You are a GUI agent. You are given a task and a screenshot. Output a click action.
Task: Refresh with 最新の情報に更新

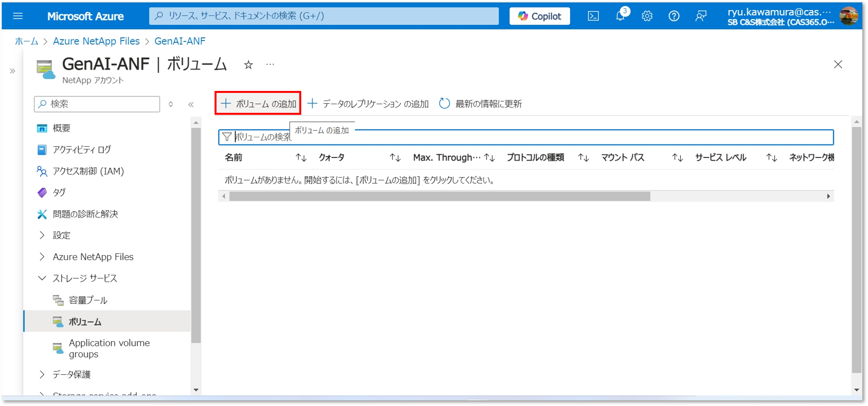pos(480,103)
